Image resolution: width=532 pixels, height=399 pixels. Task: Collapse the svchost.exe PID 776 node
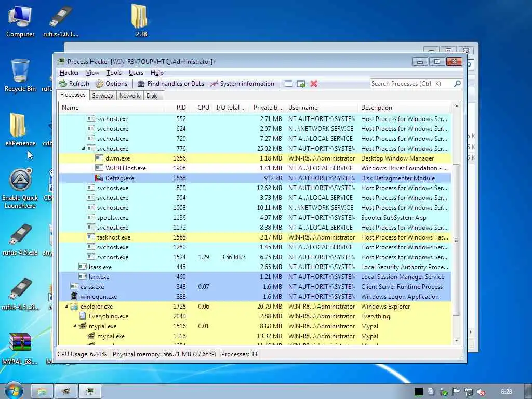pyautogui.click(x=83, y=148)
